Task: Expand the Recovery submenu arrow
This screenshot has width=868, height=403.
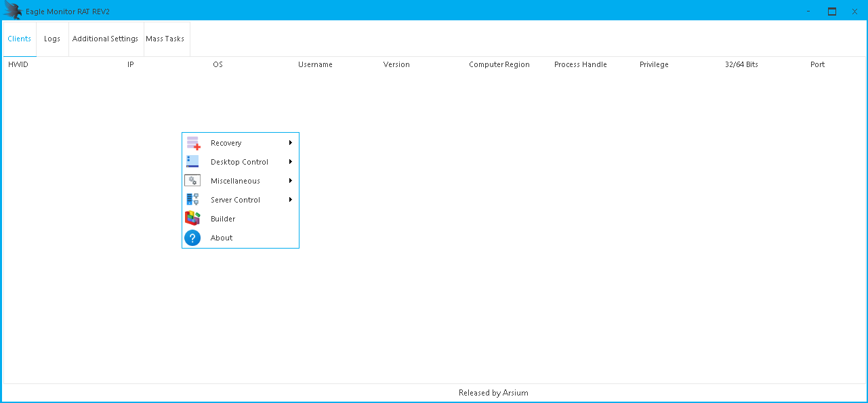Action: tap(290, 143)
